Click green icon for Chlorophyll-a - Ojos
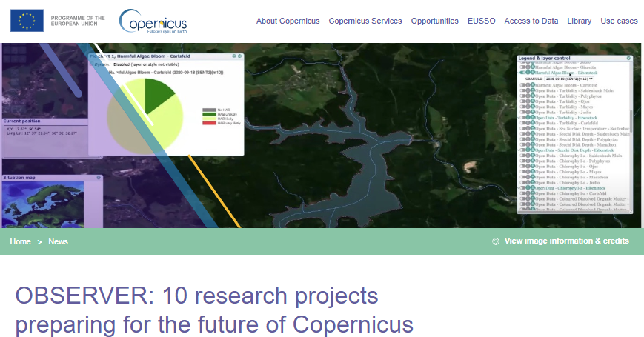 tap(533, 166)
